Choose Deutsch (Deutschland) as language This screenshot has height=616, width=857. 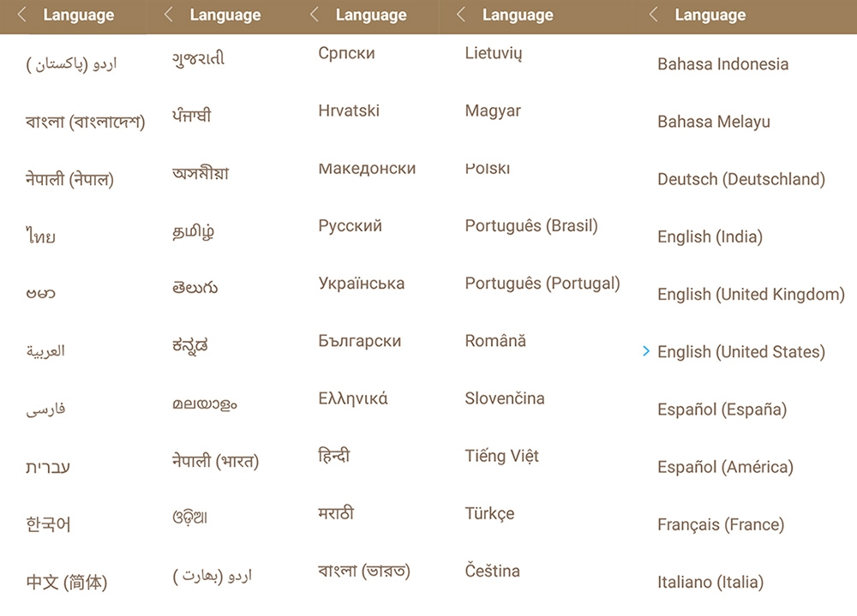click(740, 180)
